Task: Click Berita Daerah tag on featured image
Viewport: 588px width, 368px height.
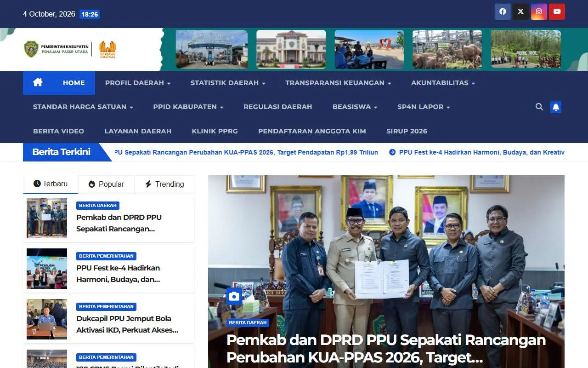Action: tap(248, 322)
